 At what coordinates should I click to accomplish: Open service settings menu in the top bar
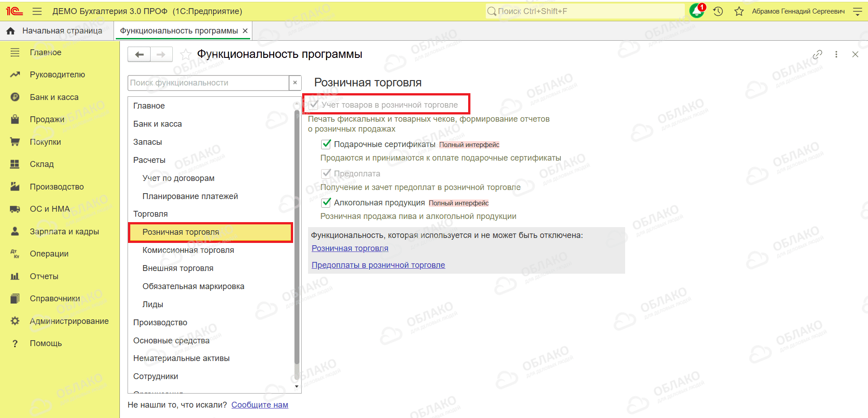[x=857, y=11]
